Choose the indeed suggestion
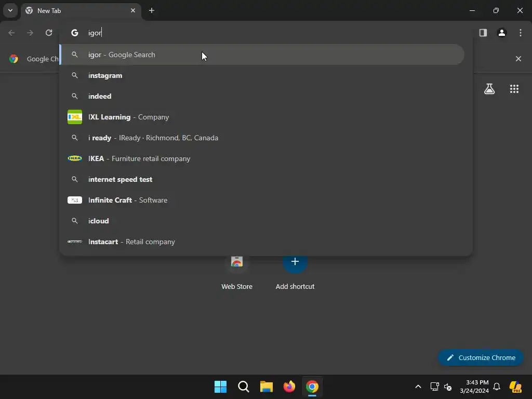Viewport: 532px width, 399px height. pyautogui.click(x=262, y=96)
